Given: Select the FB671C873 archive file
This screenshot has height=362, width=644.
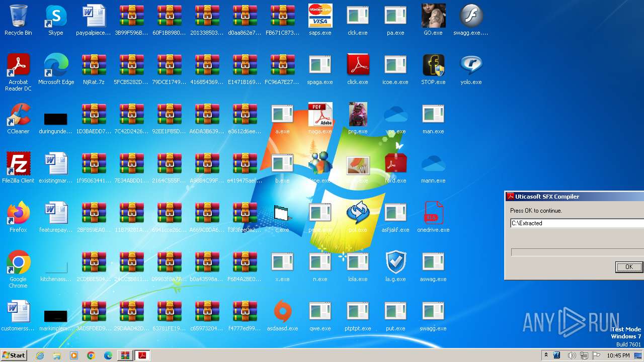Looking at the screenshot, I should click(x=282, y=16).
